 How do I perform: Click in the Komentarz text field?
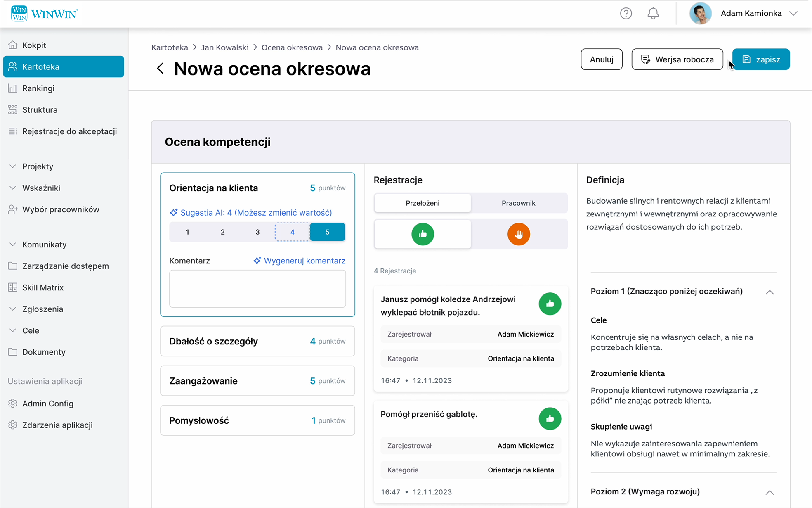(257, 289)
